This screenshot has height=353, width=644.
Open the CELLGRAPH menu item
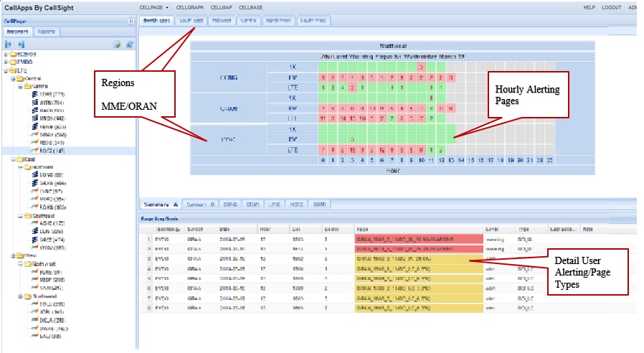189,7
